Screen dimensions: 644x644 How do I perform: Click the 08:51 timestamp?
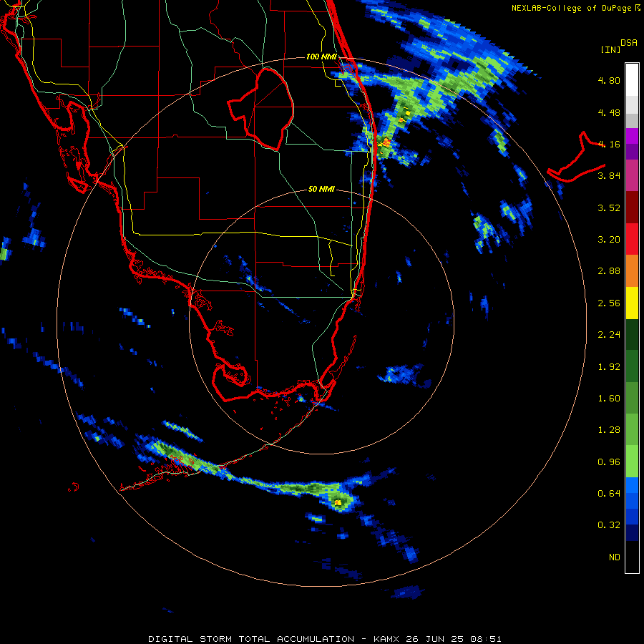tap(484, 639)
